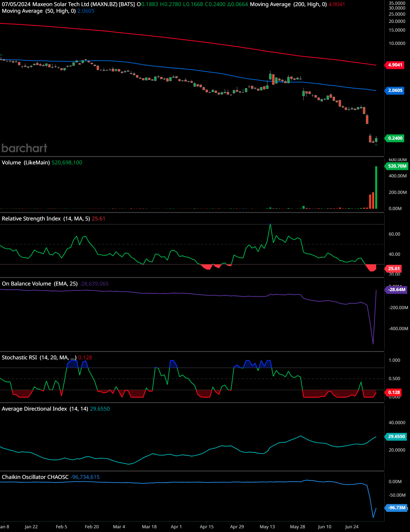Click the 40.0000 ADX axis label
The height and width of the screenshot is (532, 410).
(x=397, y=423)
